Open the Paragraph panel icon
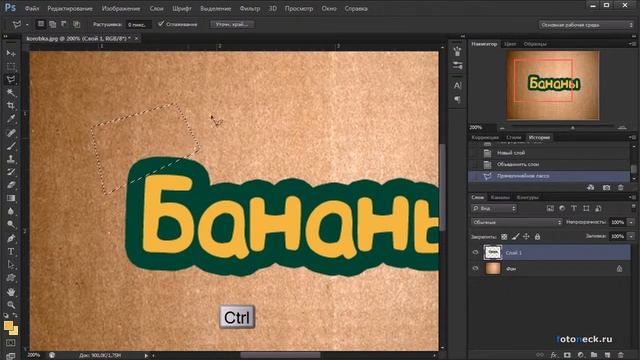 pyautogui.click(x=458, y=99)
